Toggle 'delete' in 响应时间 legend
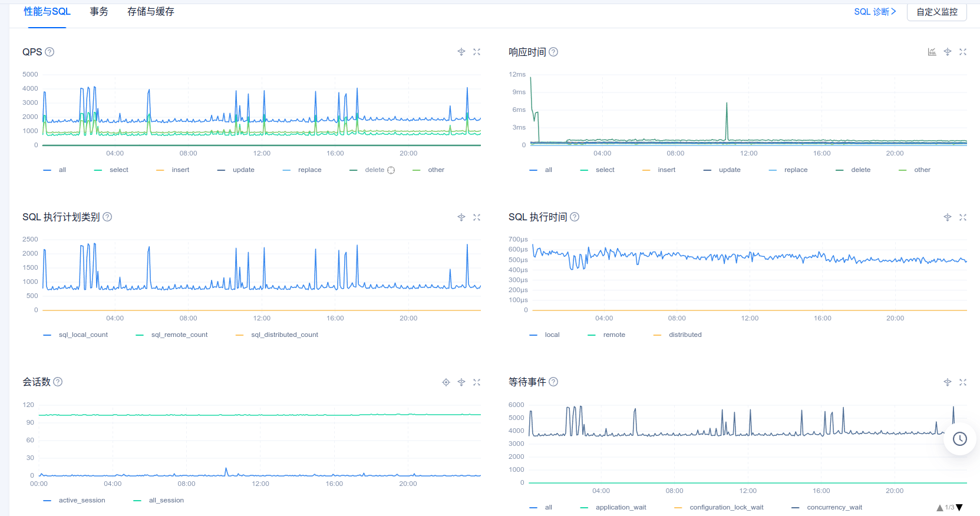Screen dimensions: 980x516 pos(853,170)
